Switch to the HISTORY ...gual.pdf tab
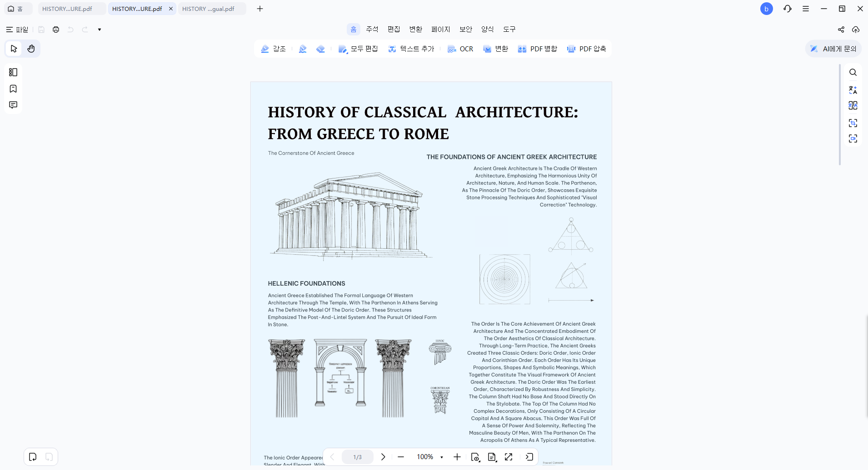The width and height of the screenshot is (868, 470). click(x=212, y=9)
